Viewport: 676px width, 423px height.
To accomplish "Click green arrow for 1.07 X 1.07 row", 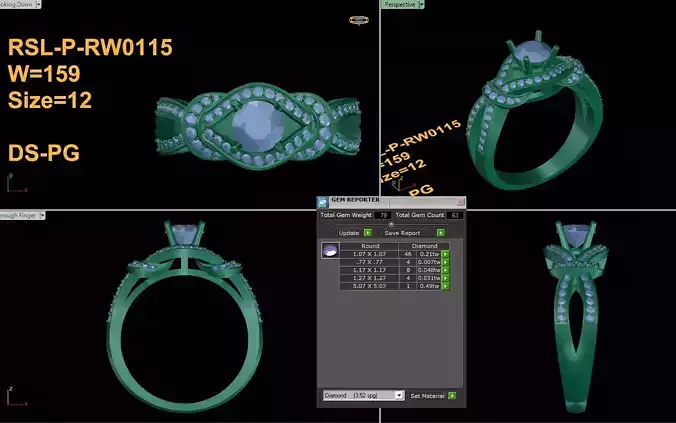I will (445, 254).
